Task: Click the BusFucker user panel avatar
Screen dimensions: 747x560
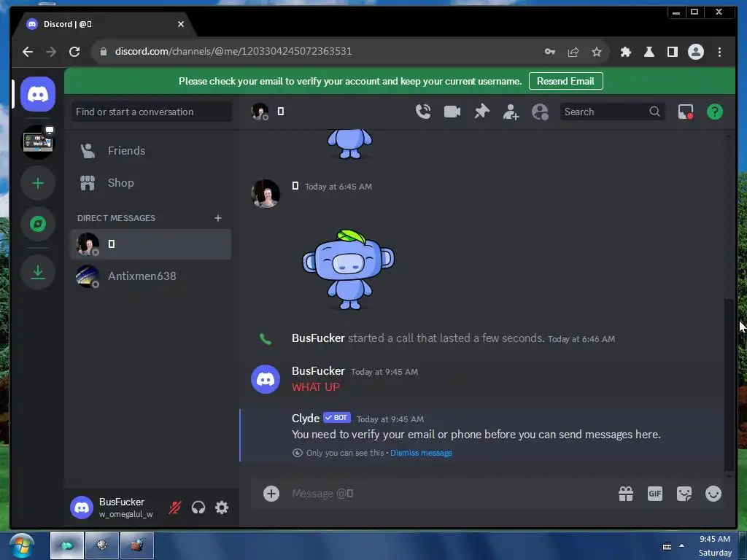Action: 82,507
